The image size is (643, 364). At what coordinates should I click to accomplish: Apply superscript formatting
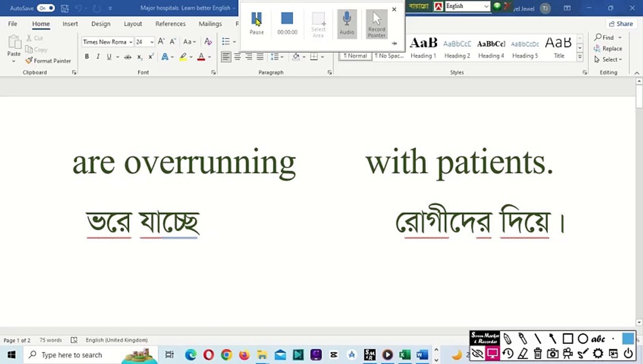[x=151, y=57]
